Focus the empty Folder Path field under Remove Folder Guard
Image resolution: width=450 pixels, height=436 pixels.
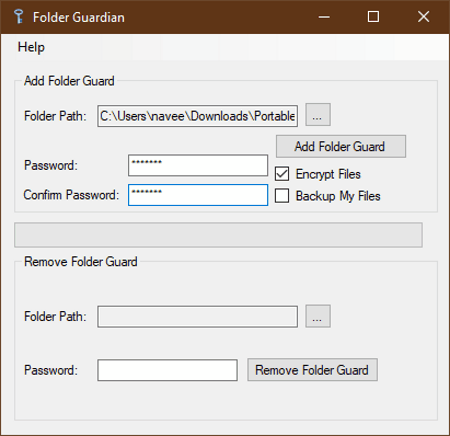(x=198, y=317)
